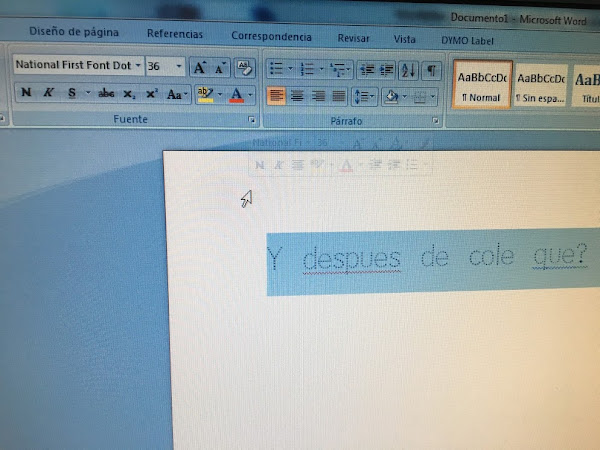Click center icon in mini toolbar

pyautogui.click(x=297, y=165)
